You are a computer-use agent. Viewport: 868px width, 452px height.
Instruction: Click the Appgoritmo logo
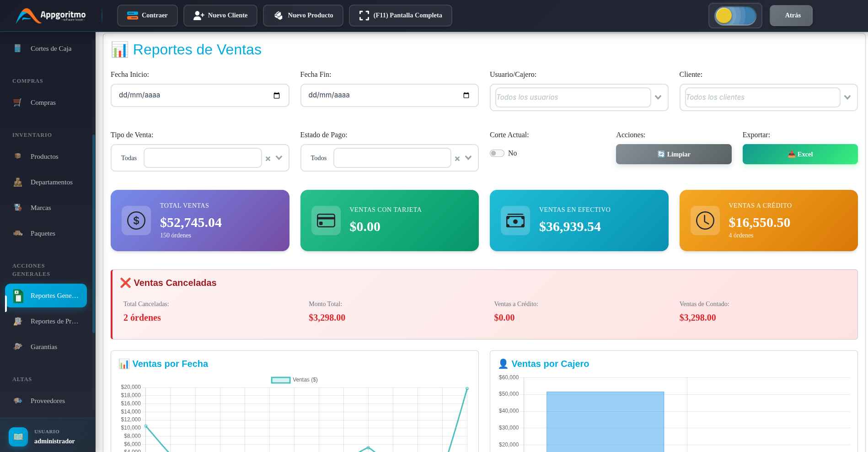click(x=51, y=16)
